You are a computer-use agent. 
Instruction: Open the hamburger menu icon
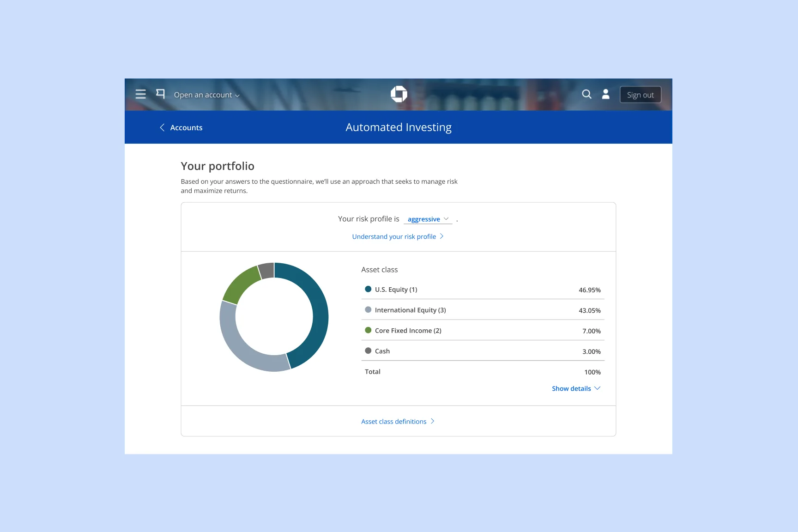140,94
